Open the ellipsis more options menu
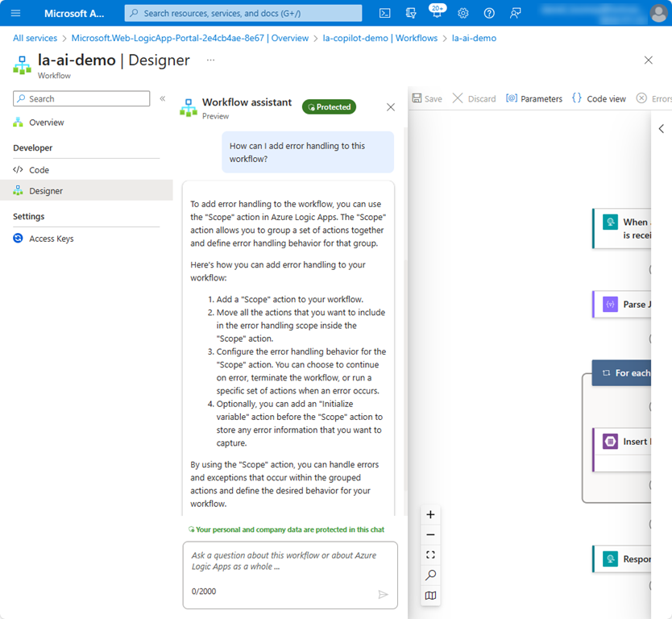The image size is (672, 619). click(x=210, y=60)
